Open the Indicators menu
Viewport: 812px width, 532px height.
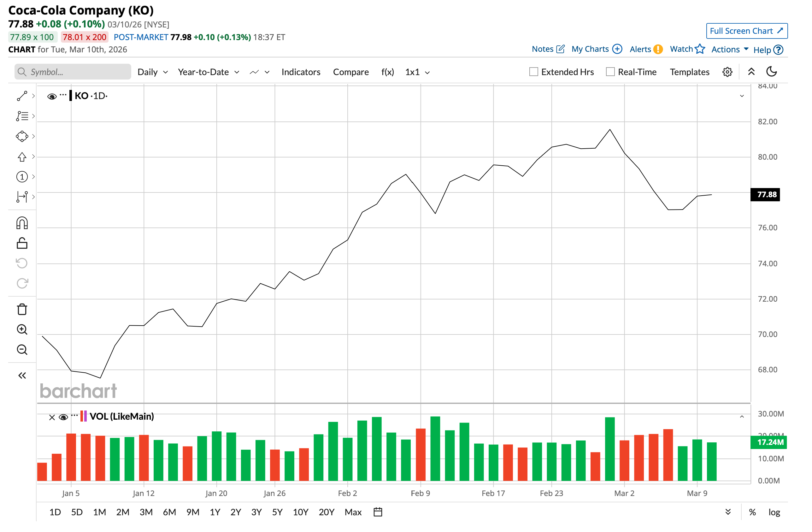[301, 72]
